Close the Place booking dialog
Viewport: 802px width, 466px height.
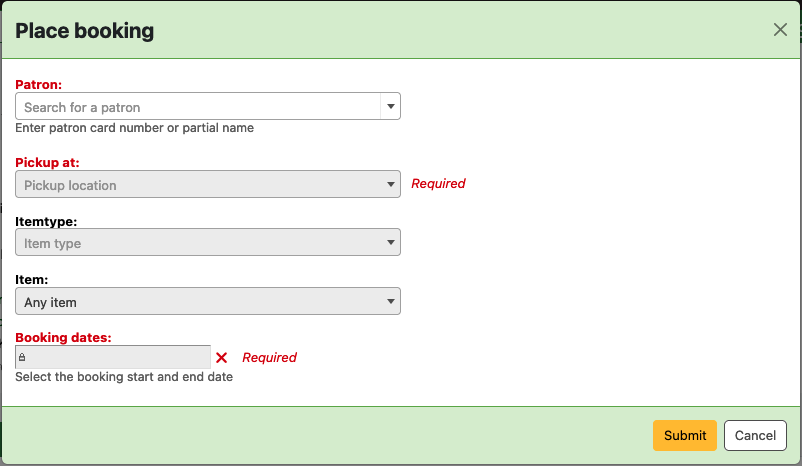[780, 30]
